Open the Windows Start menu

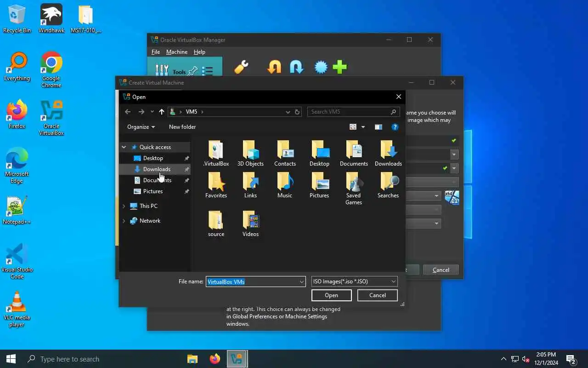pyautogui.click(x=11, y=359)
